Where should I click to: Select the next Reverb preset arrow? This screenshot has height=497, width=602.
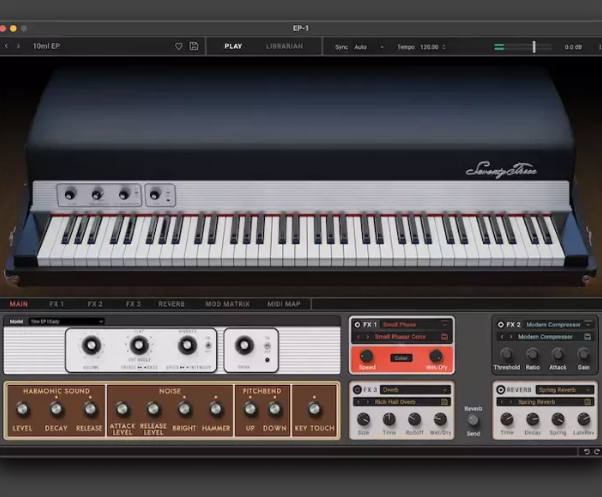(x=511, y=402)
